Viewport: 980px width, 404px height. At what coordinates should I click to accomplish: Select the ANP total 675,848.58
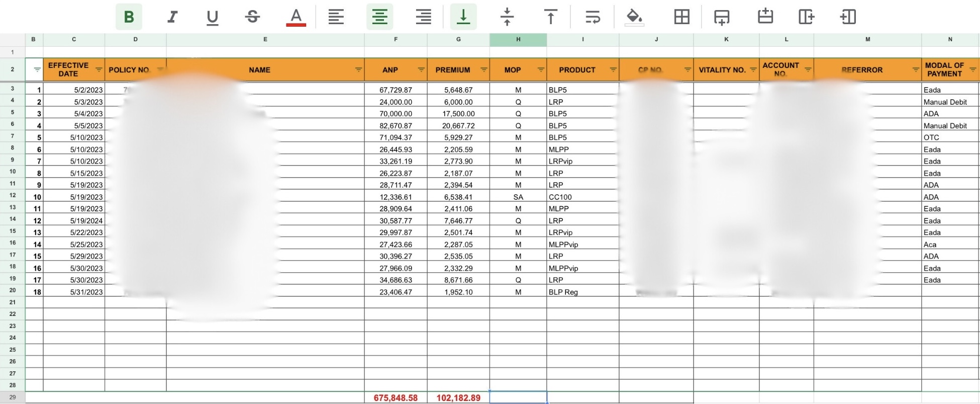click(x=396, y=398)
